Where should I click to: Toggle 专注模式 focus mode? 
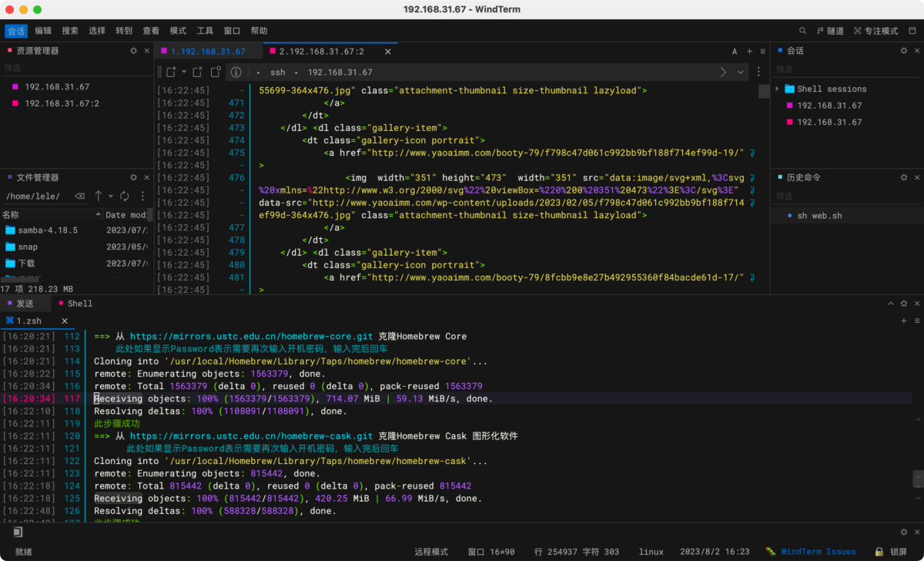click(x=875, y=31)
